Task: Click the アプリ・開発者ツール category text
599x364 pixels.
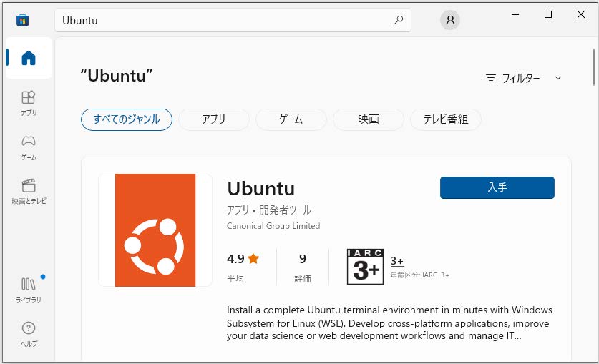Action: [269, 210]
